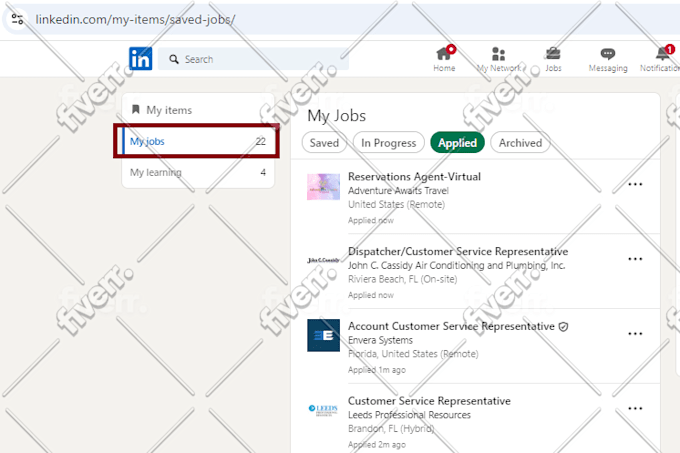The height and width of the screenshot is (453, 680).
Task: Switch to the Archived filter tab
Action: (x=520, y=143)
